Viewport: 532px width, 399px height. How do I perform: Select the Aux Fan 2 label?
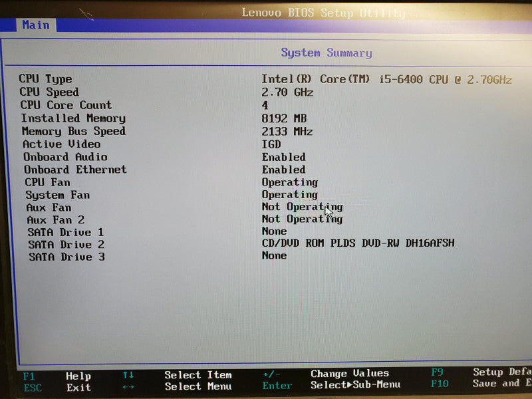(x=56, y=220)
